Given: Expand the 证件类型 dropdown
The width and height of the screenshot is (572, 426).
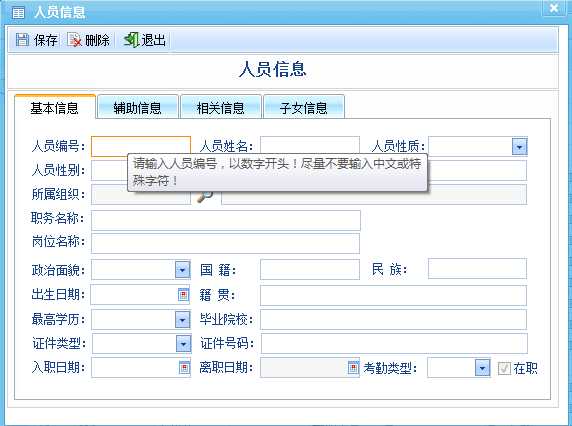Looking at the screenshot, I should tap(183, 344).
